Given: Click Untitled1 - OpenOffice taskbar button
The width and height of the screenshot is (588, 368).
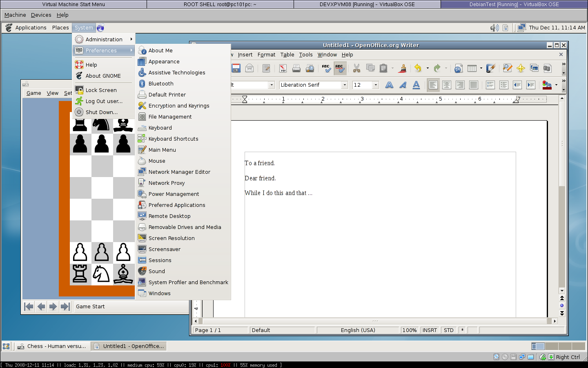Looking at the screenshot, I should [x=129, y=346].
